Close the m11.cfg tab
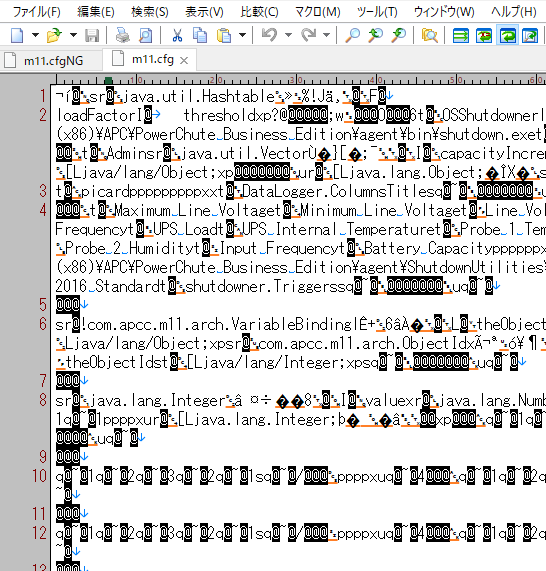The image size is (546, 571). 184,60
